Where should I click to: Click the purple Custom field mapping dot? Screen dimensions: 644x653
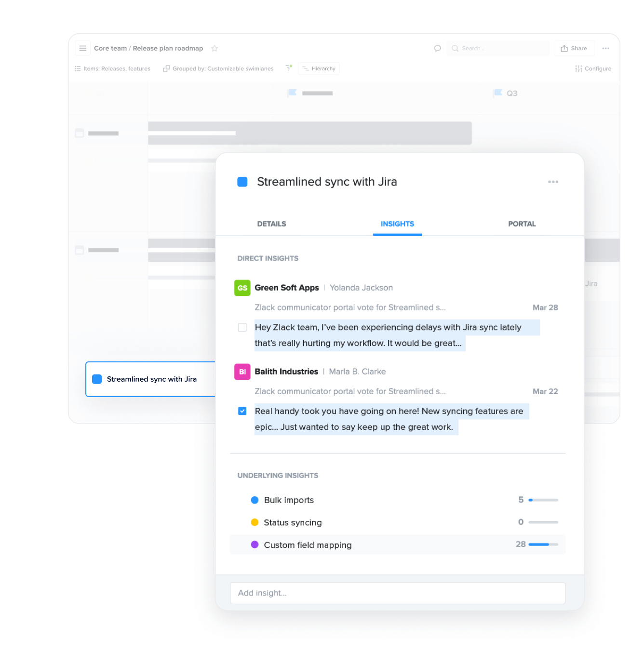pyautogui.click(x=255, y=545)
